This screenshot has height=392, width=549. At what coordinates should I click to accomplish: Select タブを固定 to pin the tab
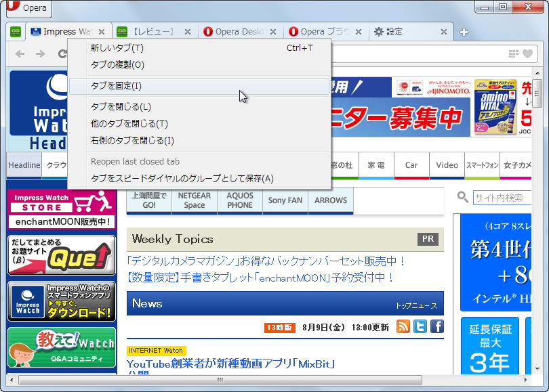[115, 87]
